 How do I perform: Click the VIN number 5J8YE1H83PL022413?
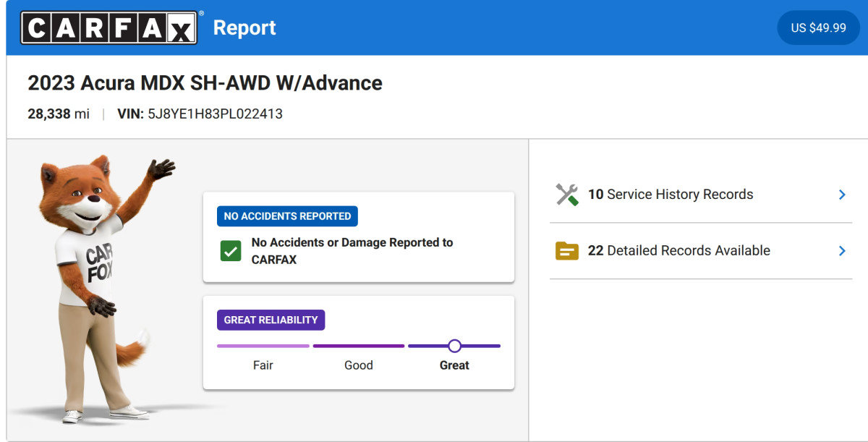(x=215, y=114)
